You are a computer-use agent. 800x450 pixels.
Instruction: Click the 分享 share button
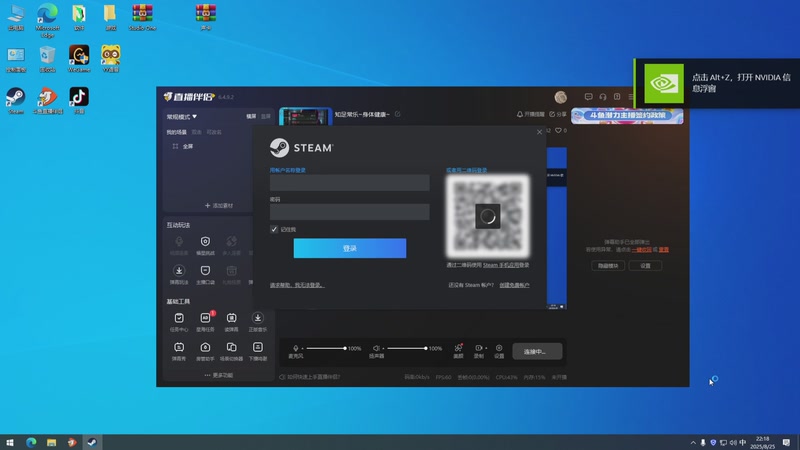(x=558, y=114)
